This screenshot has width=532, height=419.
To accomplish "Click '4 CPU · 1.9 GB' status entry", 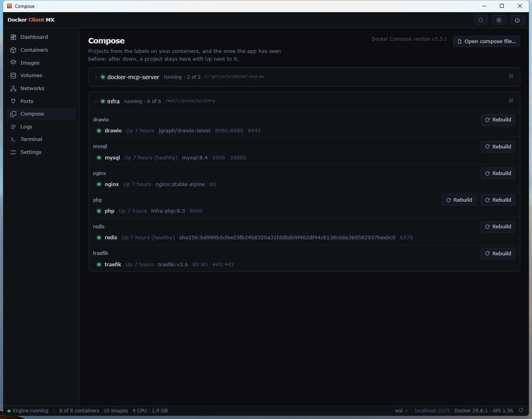I will click(150, 411).
